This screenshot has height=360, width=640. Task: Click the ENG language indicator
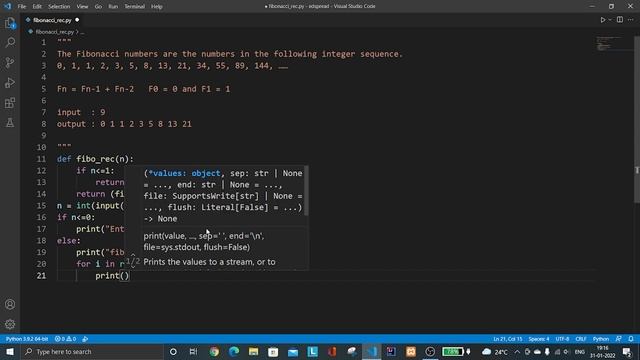(x=580, y=352)
